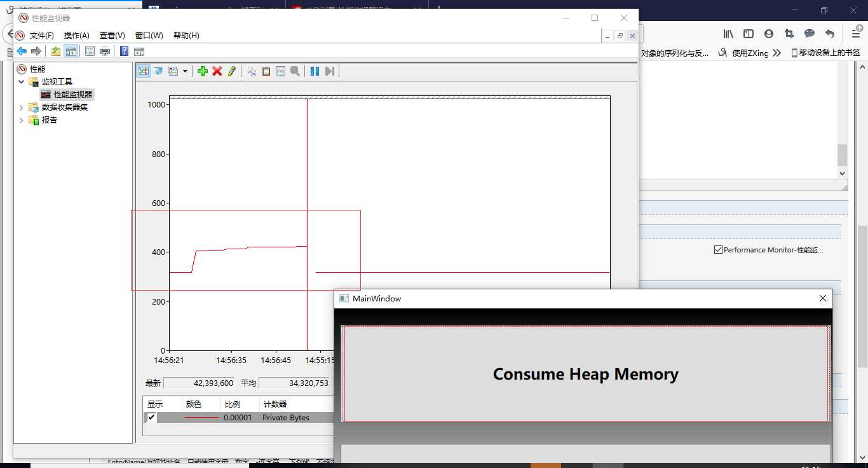Screen dimensions: 868x468
Task: Click the browser chat bubble icon
Action: pos(810,34)
